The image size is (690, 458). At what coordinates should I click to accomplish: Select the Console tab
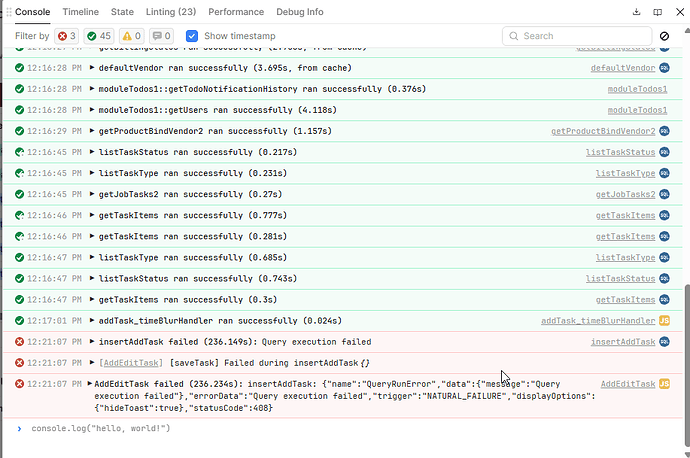[33, 12]
